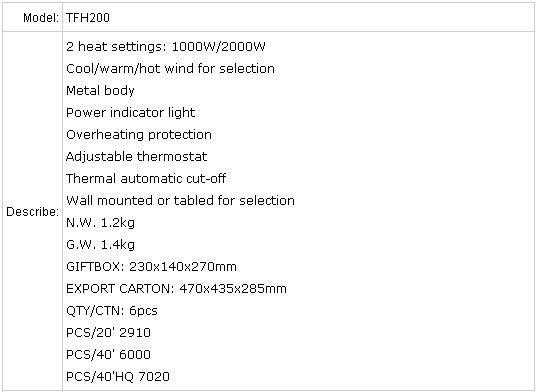Screen dimensions: 536x392
Task: Click Cool/warm/hot wind for selection text
Action: pos(170,69)
